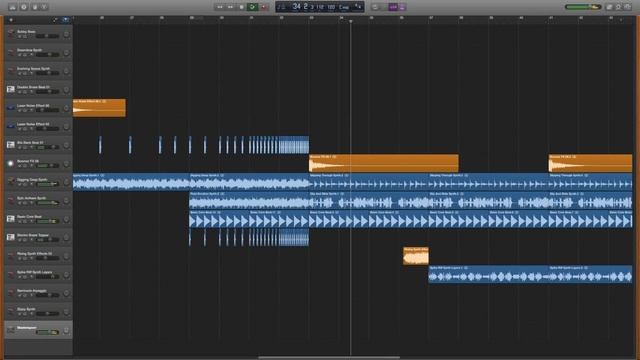Viewport: 640px width, 360px height.
Task: Mute the Boomer FX track
Action: pos(19,166)
